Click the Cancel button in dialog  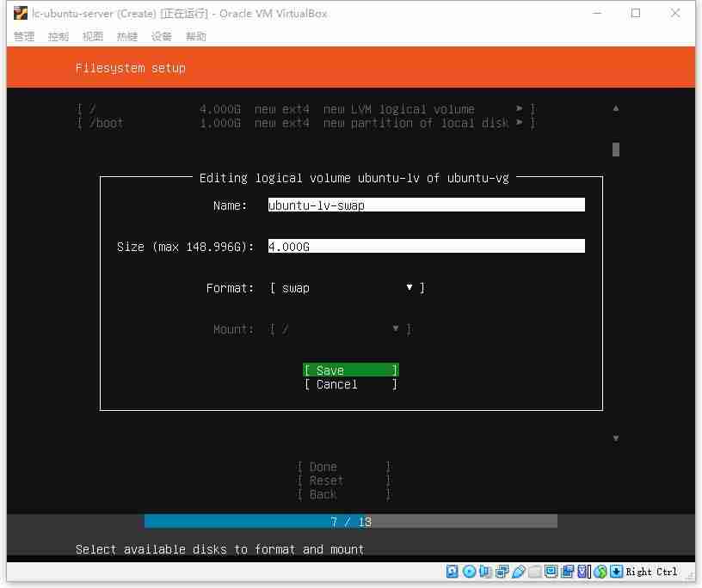[x=350, y=384]
